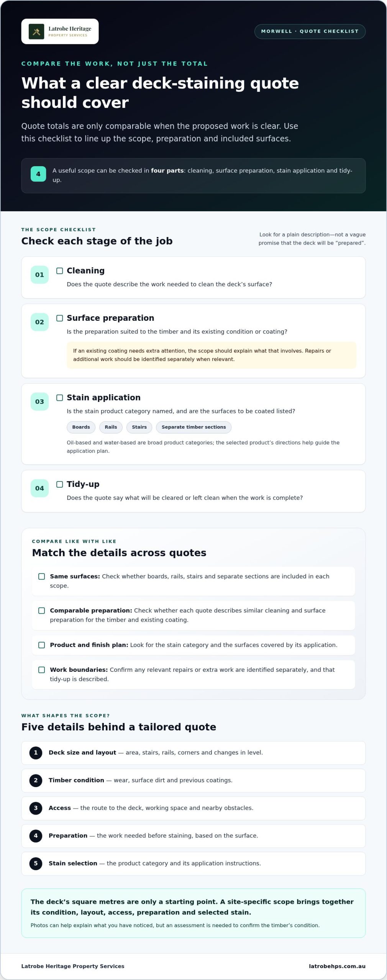Click the Latrobe Heritage hammer logo icon
The image size is (387, 980).
pos(36,31)
